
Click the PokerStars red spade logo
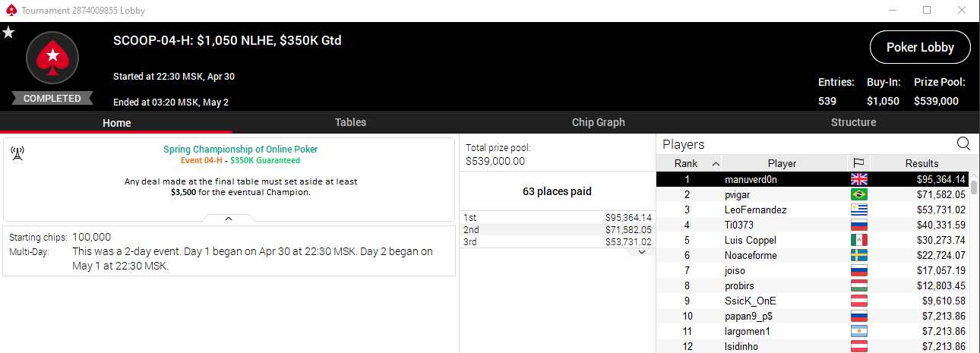click(52, 57)
